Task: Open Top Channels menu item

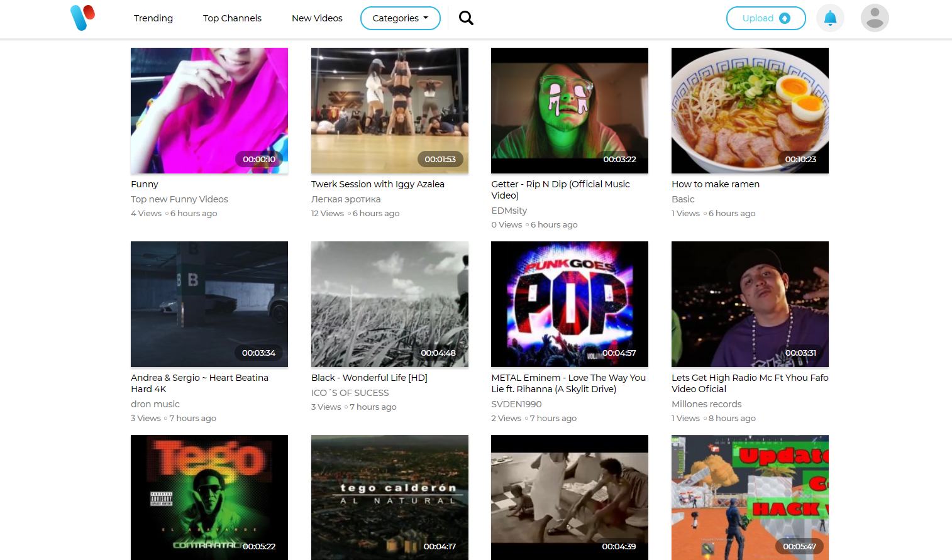Action: tap(232, 18)
